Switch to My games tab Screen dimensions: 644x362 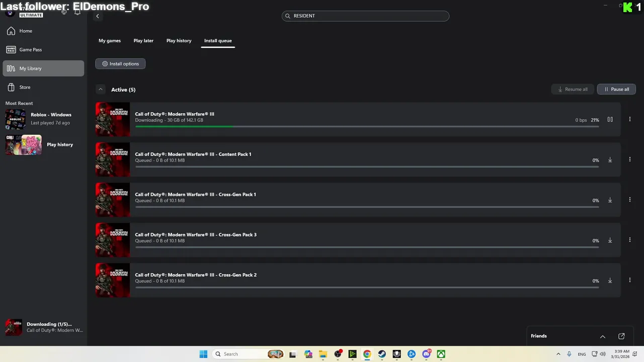[x=110, y=41]
